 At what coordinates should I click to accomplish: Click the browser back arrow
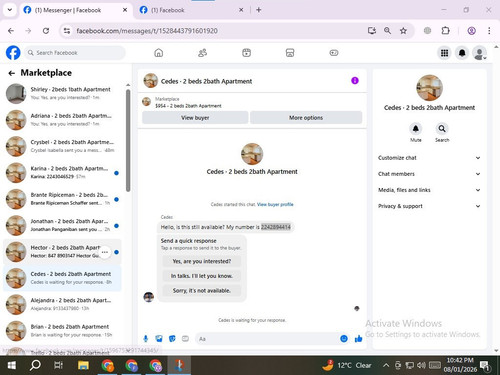[11, 31]
